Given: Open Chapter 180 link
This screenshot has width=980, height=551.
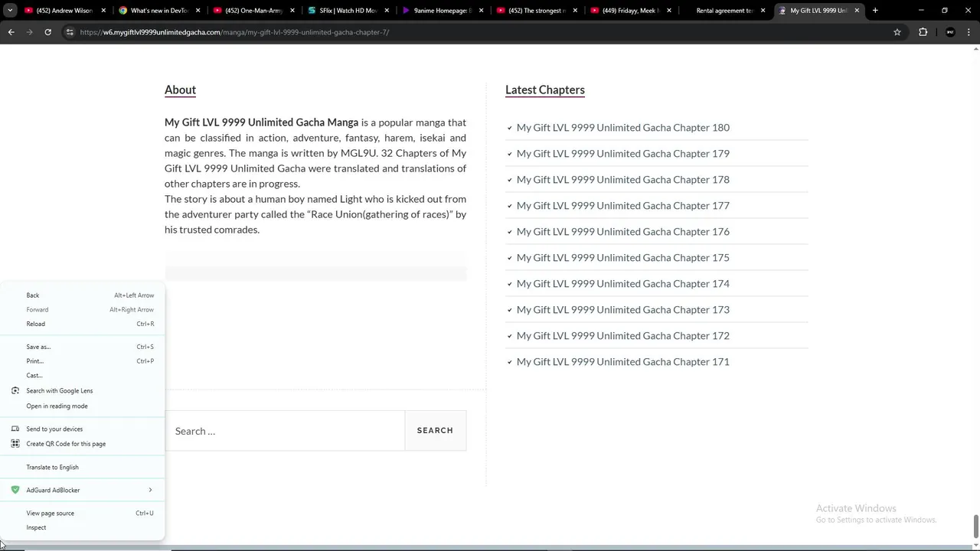Looking at the screenshot, I should pos(622,128).
